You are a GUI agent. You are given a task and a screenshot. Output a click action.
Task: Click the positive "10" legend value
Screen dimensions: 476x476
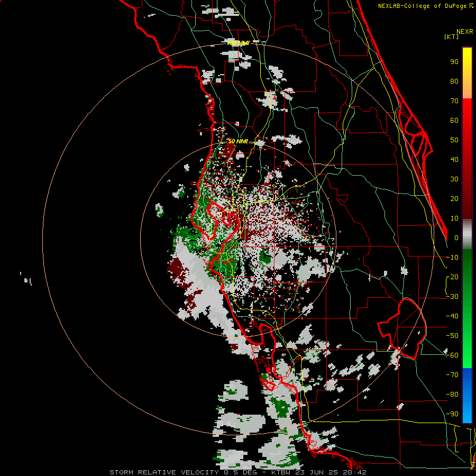click(x=454, y=218)
